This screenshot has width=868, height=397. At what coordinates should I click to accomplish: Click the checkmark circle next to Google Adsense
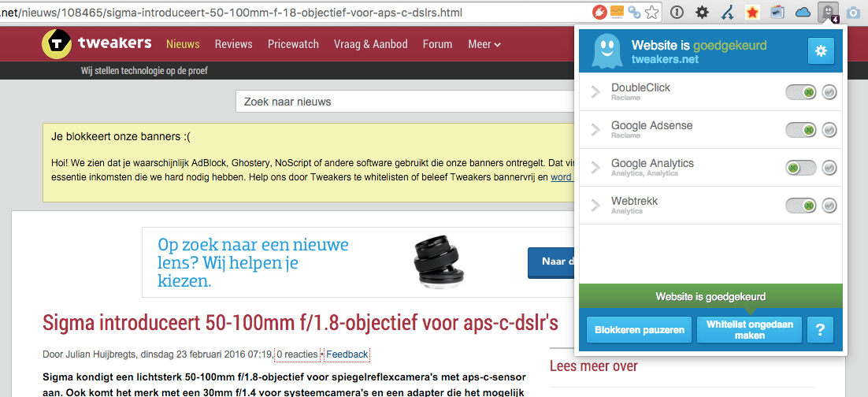pos(829,130)
